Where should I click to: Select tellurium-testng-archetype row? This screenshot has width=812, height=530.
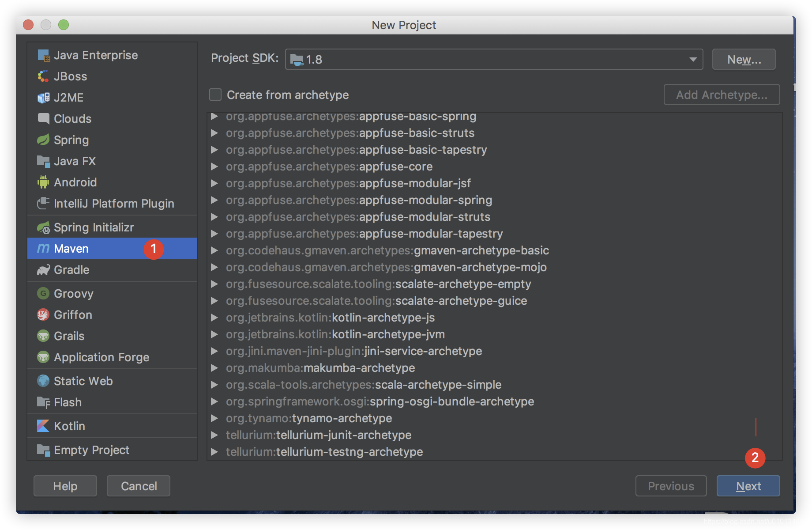[x=494, y=452]
